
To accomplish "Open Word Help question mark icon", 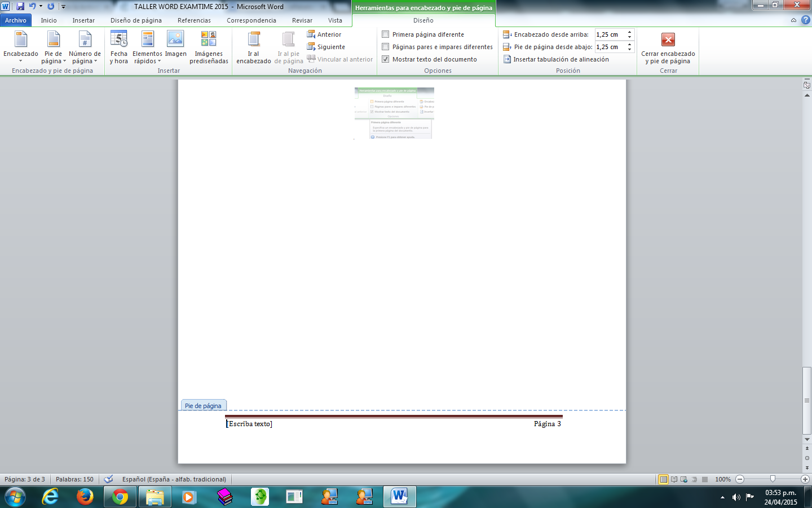I will 805,20.
